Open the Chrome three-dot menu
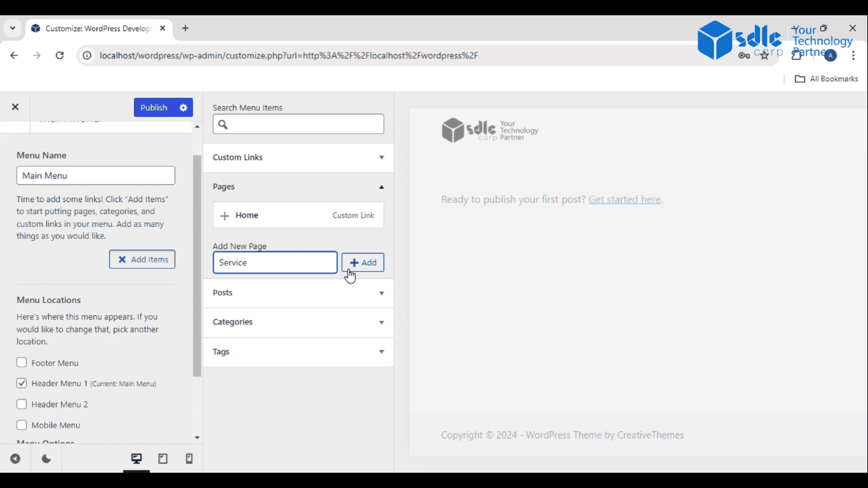Viewport: 868px width, 488px height. [853, 55]
